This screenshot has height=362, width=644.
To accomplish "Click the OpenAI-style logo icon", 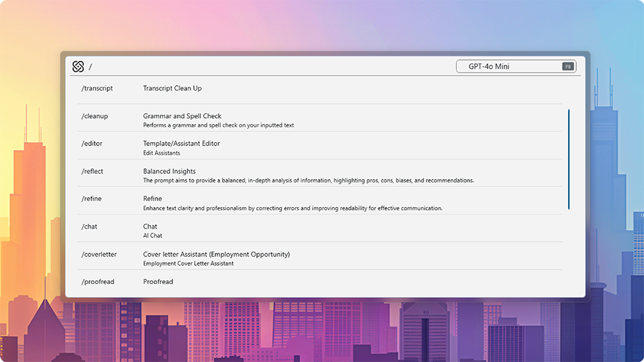I will pos(78,66).
